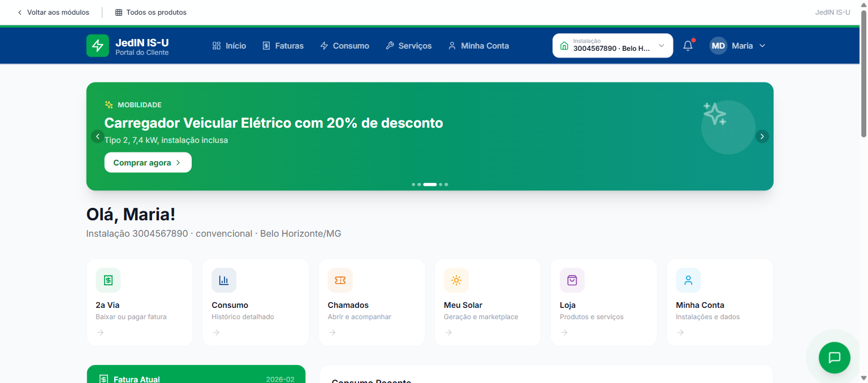Screen dimensions: 868x383
Task: Click the Loja shopping bag icon
Action: tap(572, 280)
